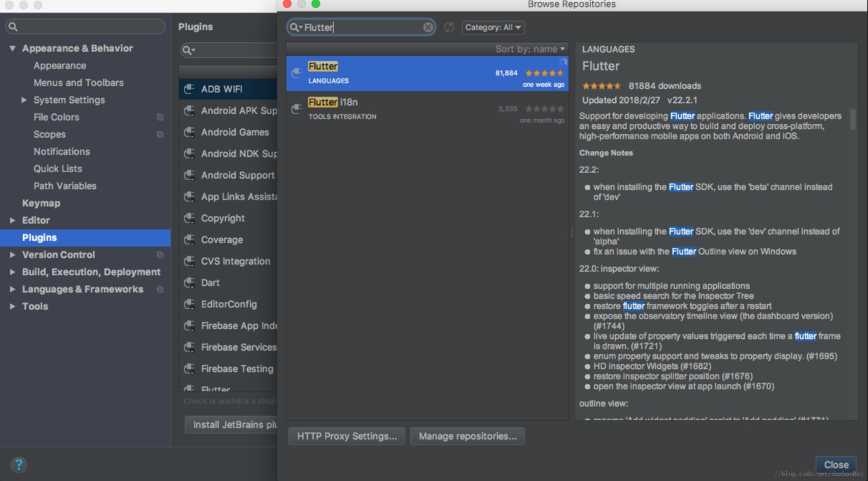
Task: Click the Flutter i18n plugin icon
Action: [297, 109]
